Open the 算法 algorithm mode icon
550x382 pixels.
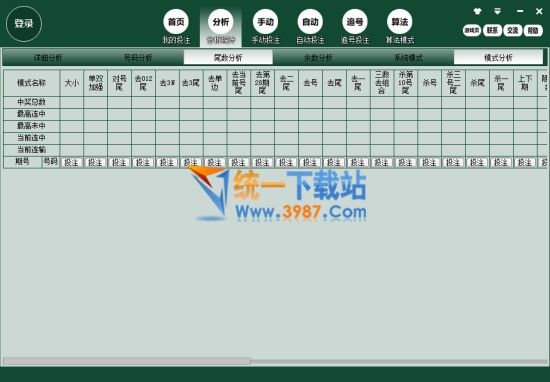400,22
